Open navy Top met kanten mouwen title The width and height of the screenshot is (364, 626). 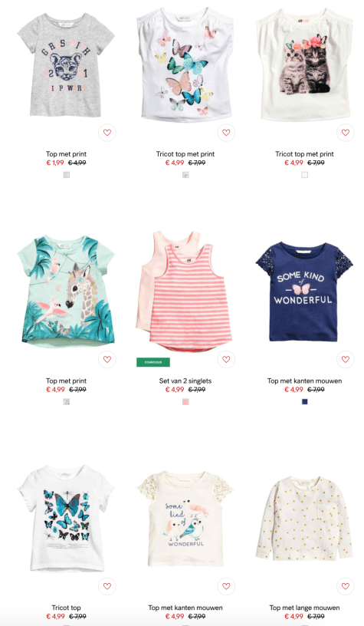click(x=304, y=381)
